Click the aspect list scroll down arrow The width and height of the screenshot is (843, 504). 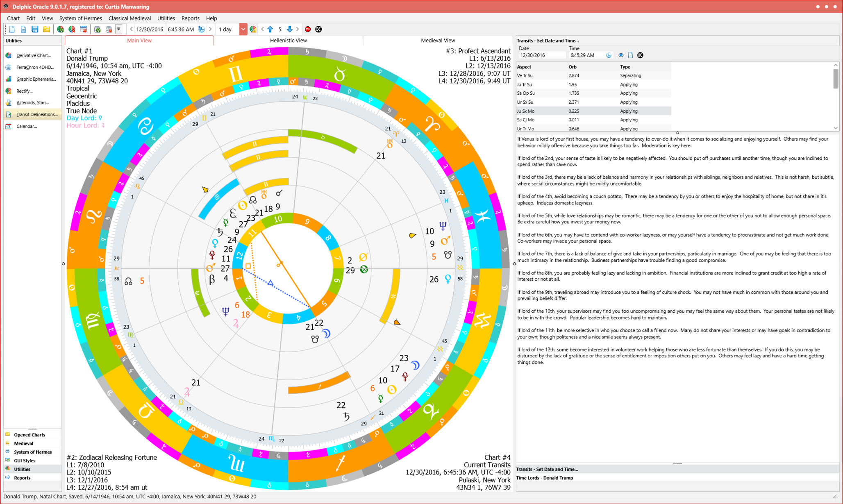coord(836,128)
